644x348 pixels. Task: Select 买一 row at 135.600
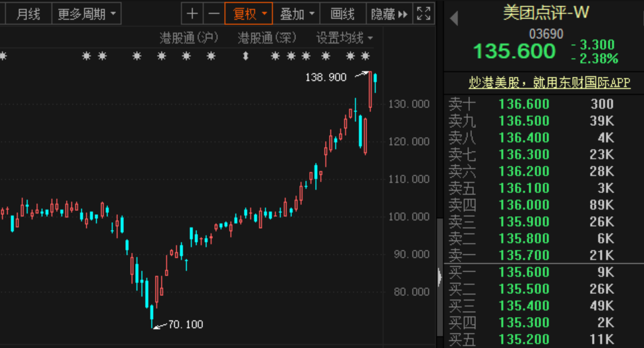544,272
